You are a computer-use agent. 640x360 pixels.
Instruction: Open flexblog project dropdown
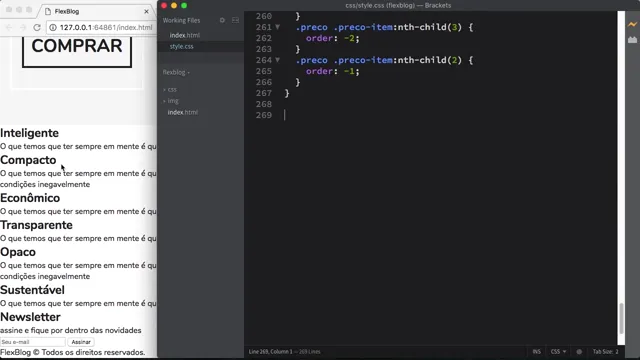(x=176, y=72)
